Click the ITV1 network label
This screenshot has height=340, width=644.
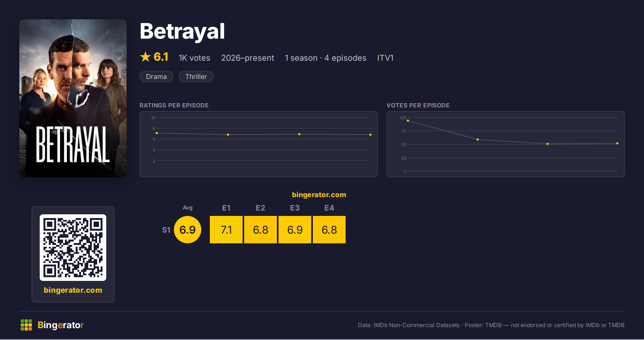385,58
